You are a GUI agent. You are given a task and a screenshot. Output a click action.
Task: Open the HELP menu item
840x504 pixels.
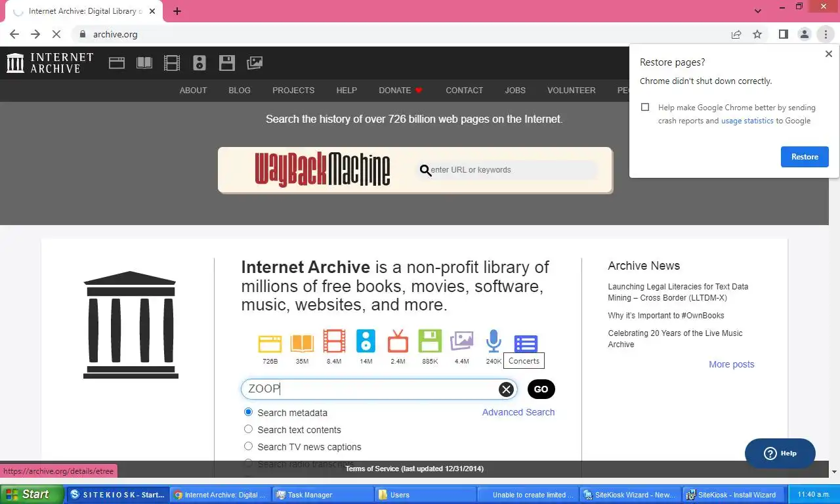[346, 91]
